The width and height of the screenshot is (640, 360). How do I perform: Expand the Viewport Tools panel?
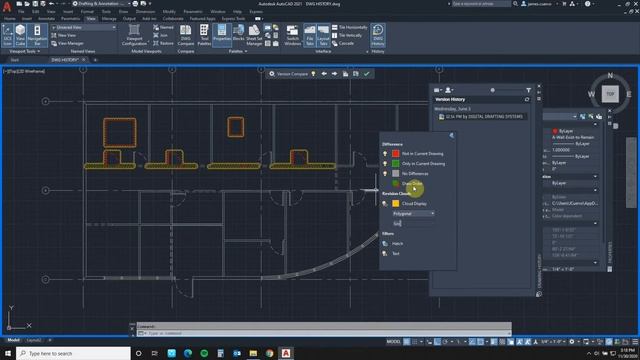(24, 51)
